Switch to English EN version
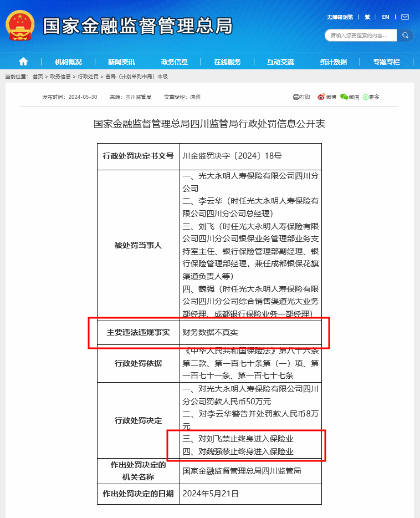This screenshot has height=518, width=420. [385, 17]
